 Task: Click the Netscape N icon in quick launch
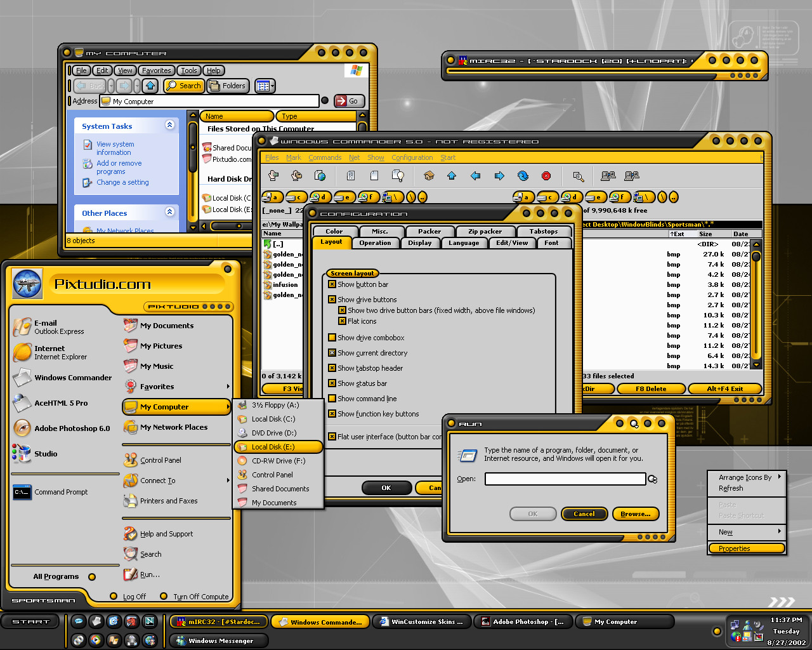pos(150,621)
